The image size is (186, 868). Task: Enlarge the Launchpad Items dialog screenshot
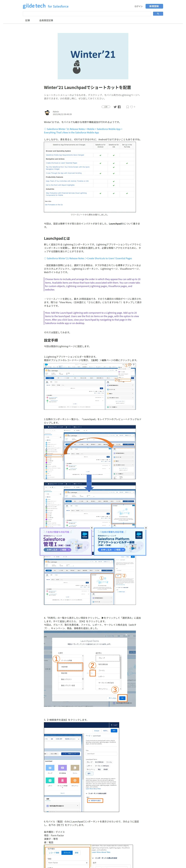90,669
